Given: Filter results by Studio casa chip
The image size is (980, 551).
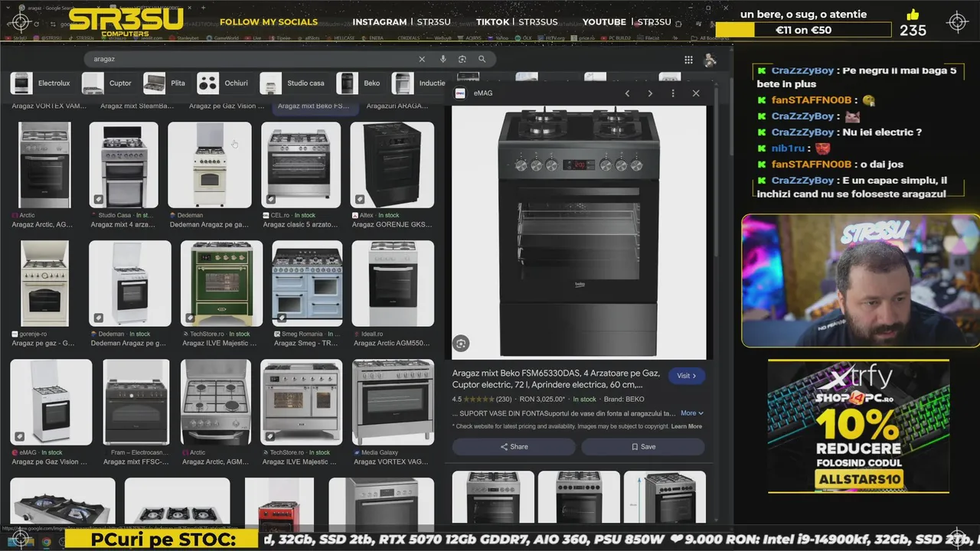Looking at the screenshot, I should coord(294,83).
